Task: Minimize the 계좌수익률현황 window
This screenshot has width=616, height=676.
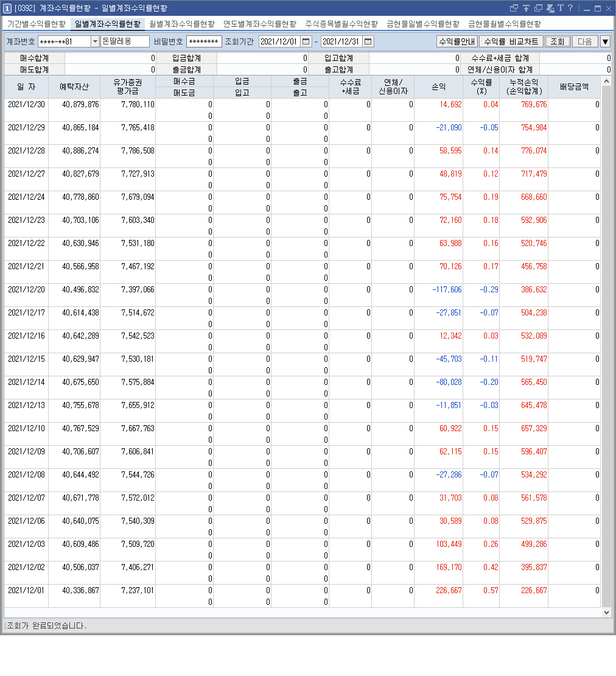Action: (x=587, y=9)
